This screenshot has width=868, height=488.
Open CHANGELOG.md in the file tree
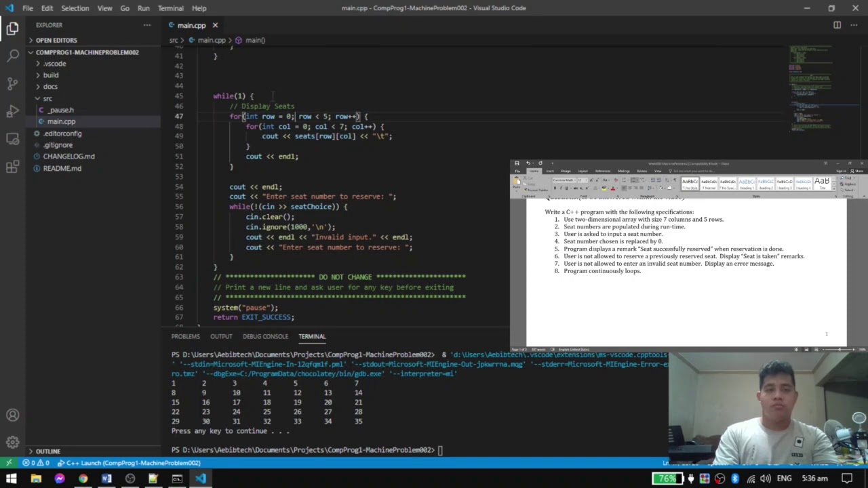click(68, 157)
